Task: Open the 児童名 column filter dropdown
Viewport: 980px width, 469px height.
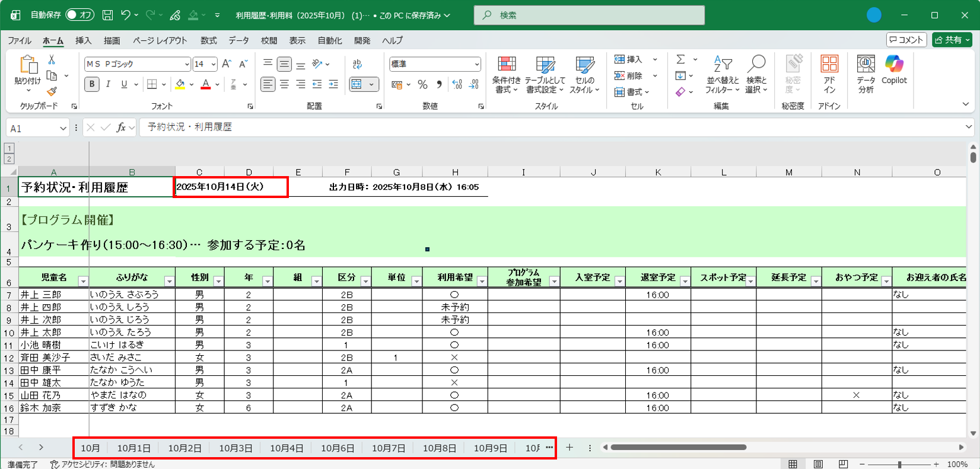Action: coord(83,282)
